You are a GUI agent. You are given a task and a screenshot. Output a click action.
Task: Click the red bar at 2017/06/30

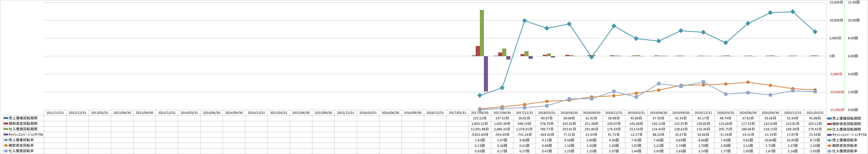pos(478,51)
